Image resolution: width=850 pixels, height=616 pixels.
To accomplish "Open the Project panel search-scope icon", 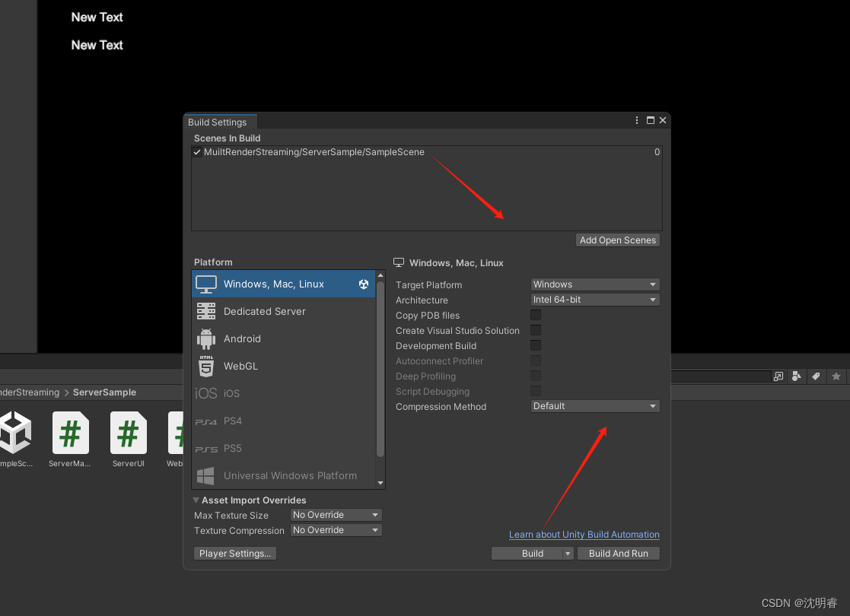I will (778, 376).
